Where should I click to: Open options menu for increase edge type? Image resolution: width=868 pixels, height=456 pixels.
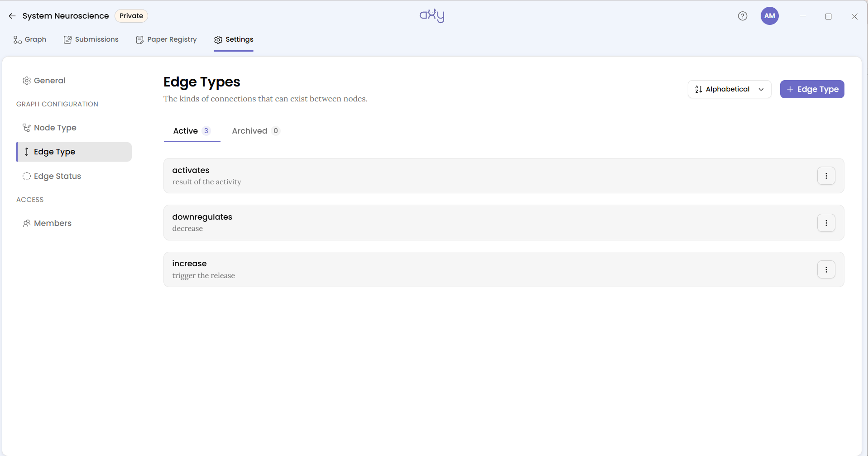[826, 269]
